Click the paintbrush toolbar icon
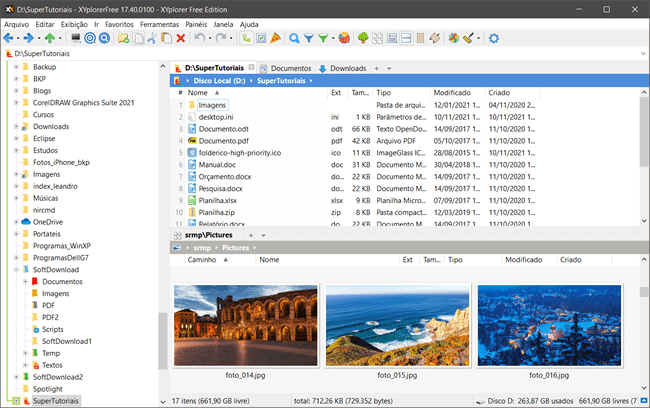The width and height of the screenshot is (650, 408). [x=468, y=39]
